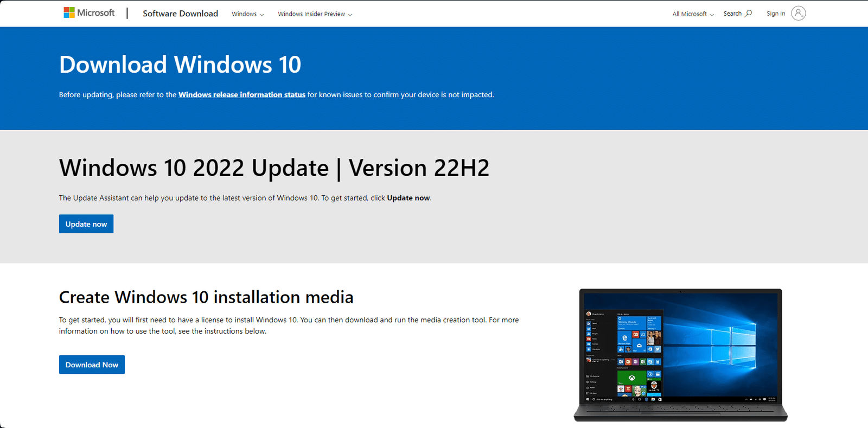The height and width of the screenshot is (428, 868).
Task: Click the Create Windows 10 installation media heading
Action: click(x=206, y=297)
